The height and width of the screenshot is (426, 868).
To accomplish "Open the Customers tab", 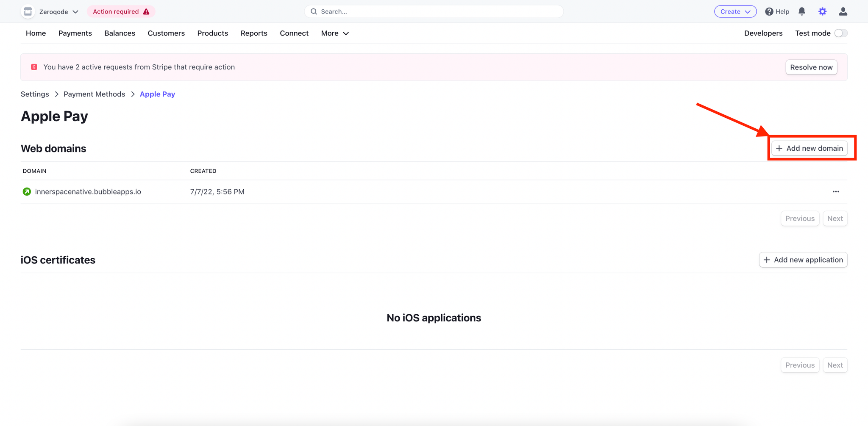I will point(166,33).
